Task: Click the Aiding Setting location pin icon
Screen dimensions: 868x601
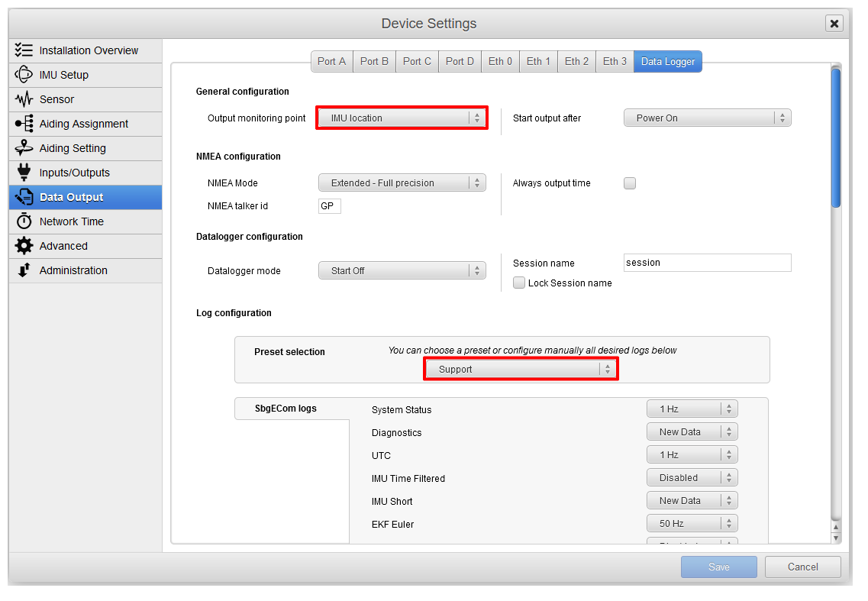Action: pos(23,148)
